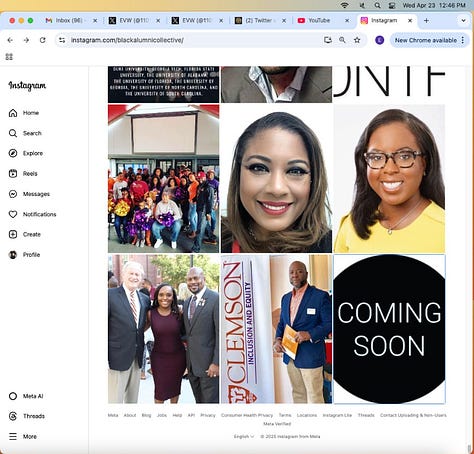Open the Clemson Inclusion and Equity post
The image size is (474, 454).
[276, 329]
